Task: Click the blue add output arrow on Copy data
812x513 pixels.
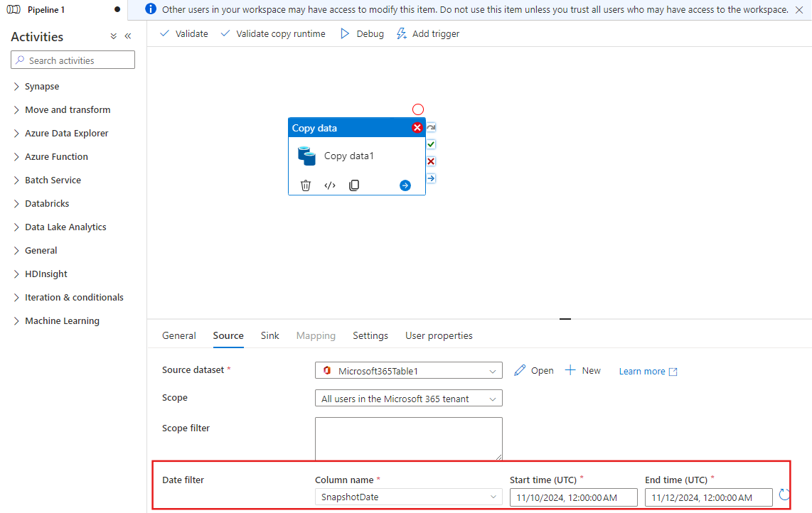Action: coord(405,185)
